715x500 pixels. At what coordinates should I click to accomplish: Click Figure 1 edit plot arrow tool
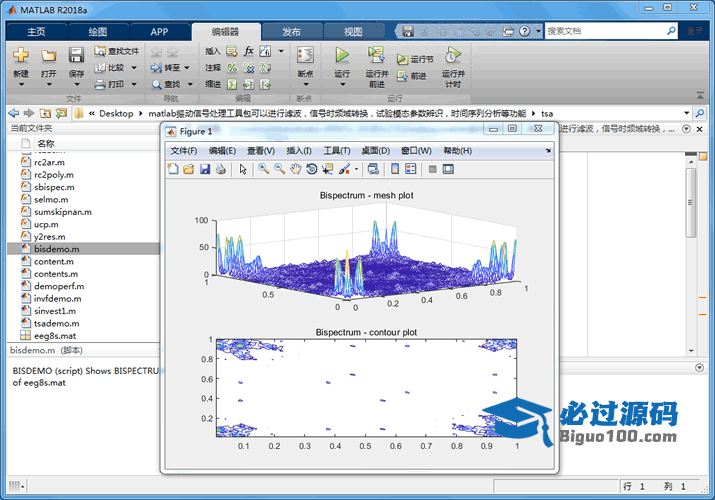pos(243,169)
